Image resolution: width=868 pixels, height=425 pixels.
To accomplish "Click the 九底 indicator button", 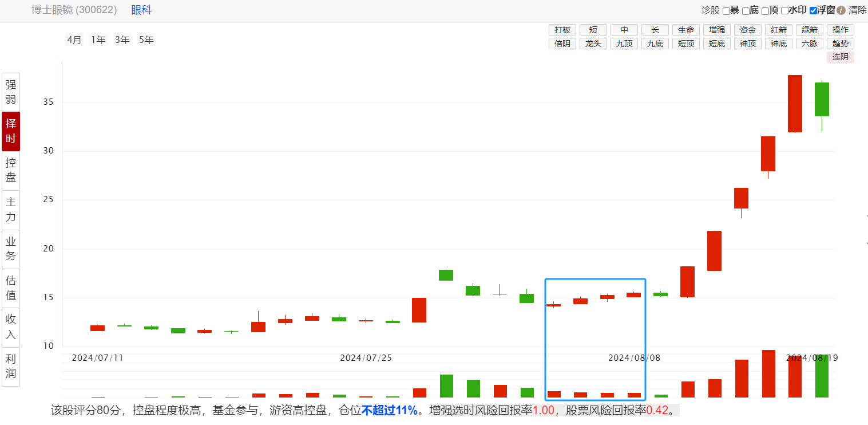I will pos(655,44).
